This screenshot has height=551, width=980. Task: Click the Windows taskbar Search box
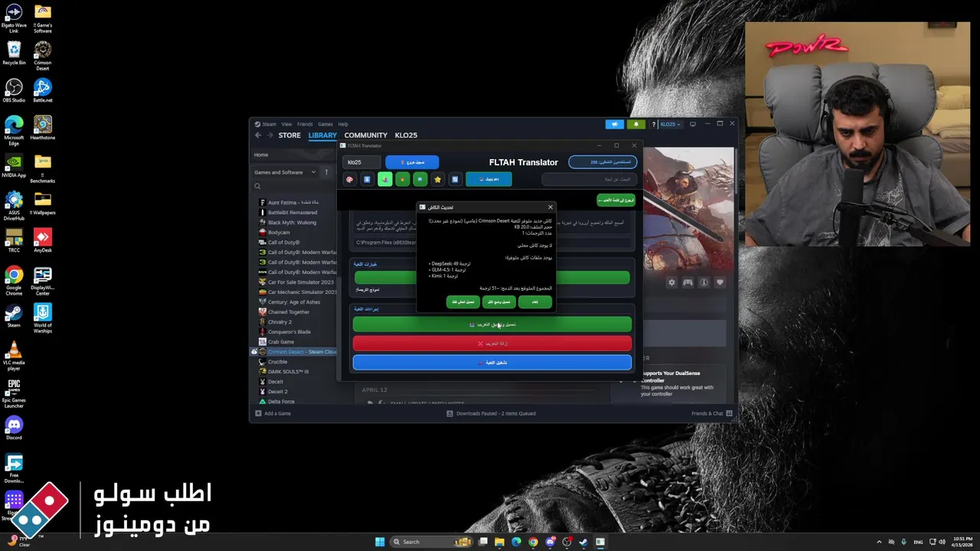433,542
